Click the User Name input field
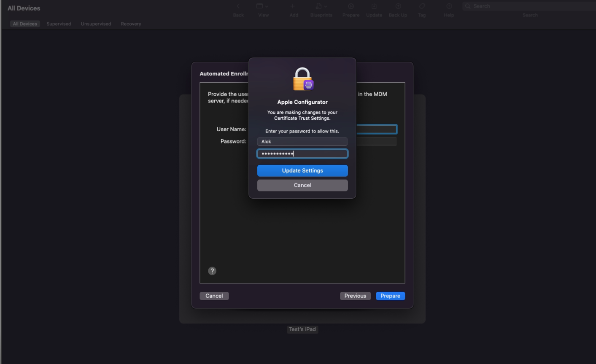This screenshot has width=596, height=364. (376, 129)
